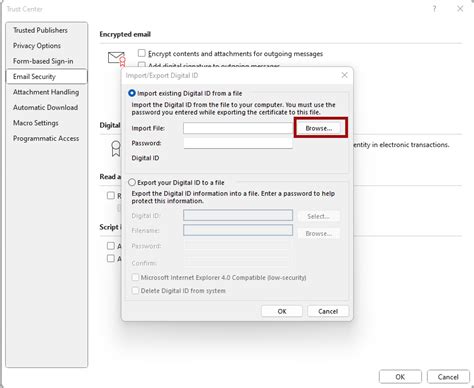Select Import existing Digital ID radio button
Viewport: 474px width, 388px height.
(x=132, y=93)
